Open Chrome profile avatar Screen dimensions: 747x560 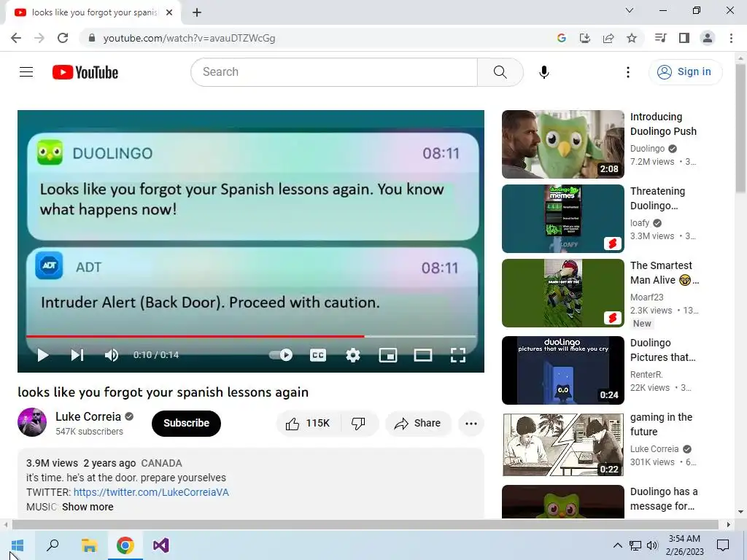(x=708, y=38)
